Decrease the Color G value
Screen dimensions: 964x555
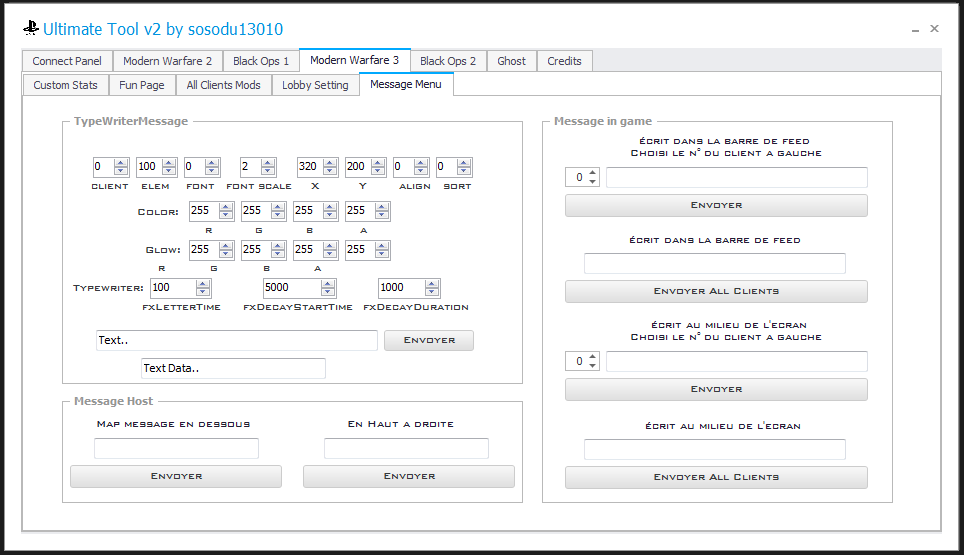(278, 215)
